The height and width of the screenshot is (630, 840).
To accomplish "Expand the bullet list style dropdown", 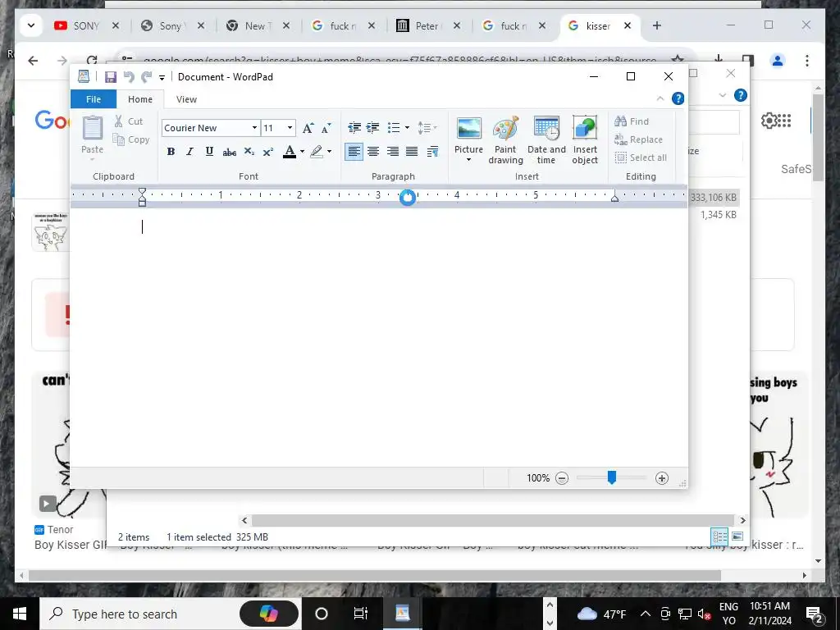I will pyautogui.click(x=408, y=127).
